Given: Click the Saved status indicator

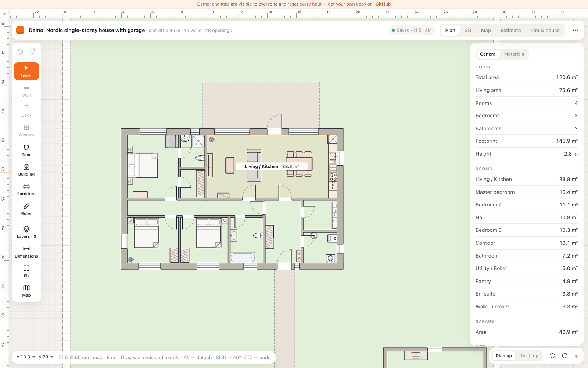Looking at the screenshot, I should coord(412,30).
